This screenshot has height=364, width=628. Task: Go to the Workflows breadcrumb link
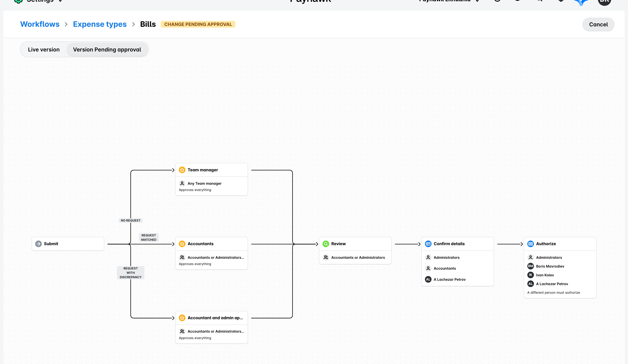click(40, 24)
